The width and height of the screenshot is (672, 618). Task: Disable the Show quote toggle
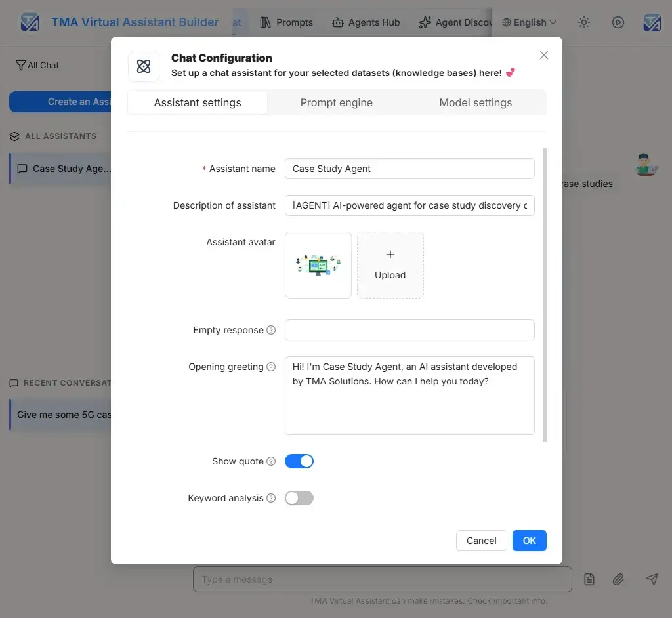(x=299, y=461)
